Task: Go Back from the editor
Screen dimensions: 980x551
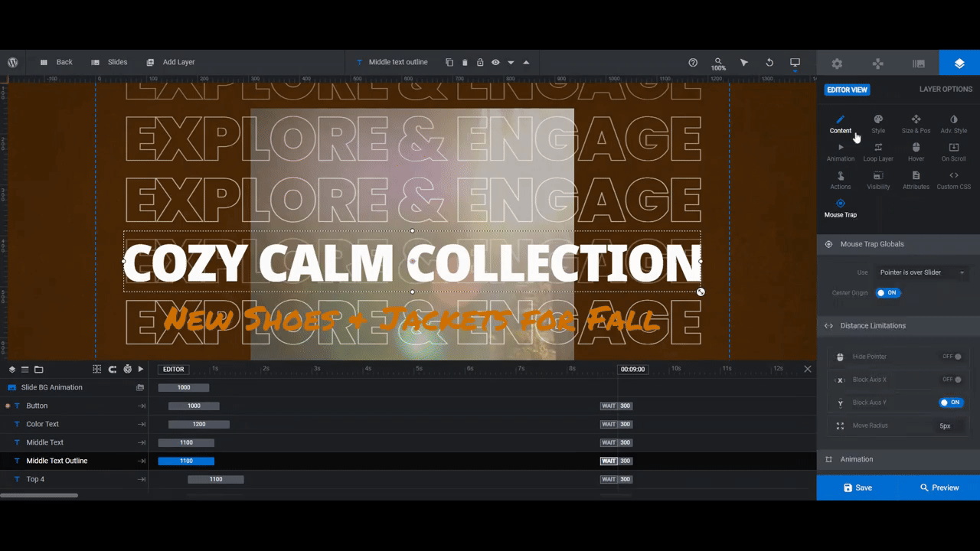Action: (x=56, y=63)
